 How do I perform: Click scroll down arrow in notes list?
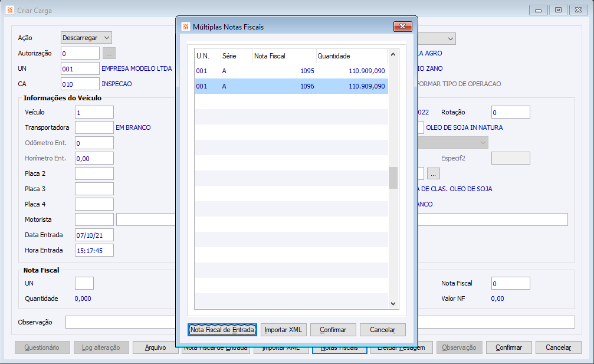393,303
